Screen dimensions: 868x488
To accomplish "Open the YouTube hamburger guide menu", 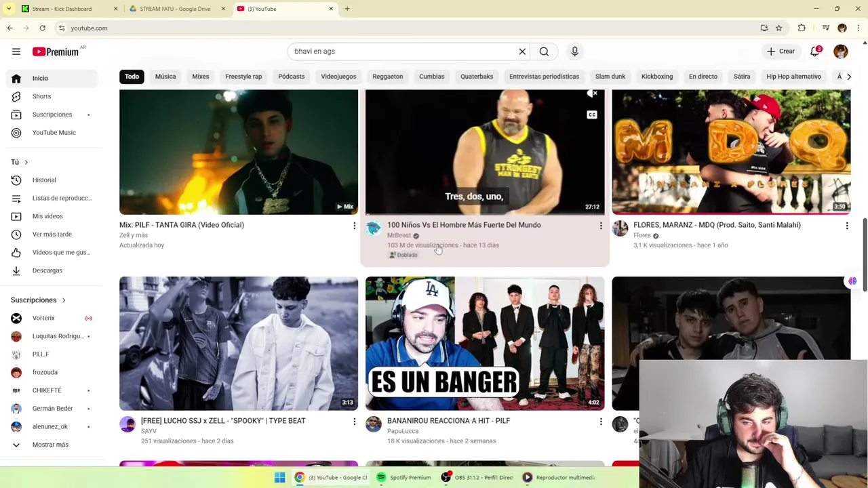I will pos(16,52).
